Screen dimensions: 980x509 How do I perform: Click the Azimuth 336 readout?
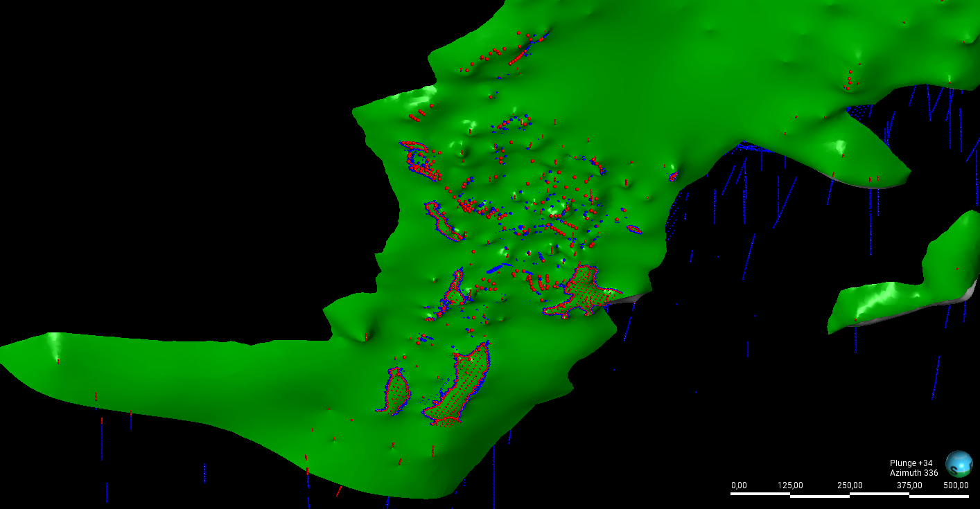tap(913, 473)
